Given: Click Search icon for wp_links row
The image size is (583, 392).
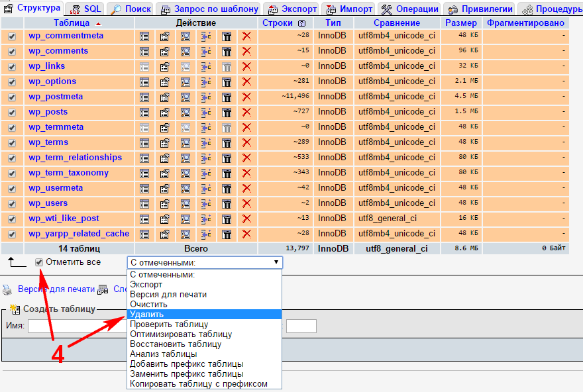Looking at the screenshot, I should [x=185, y=67].
